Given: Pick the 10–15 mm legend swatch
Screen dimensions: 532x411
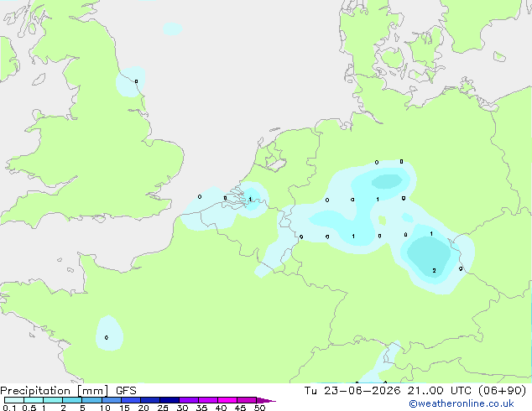Looking at the screenshot, I should (x=111, y=400).
